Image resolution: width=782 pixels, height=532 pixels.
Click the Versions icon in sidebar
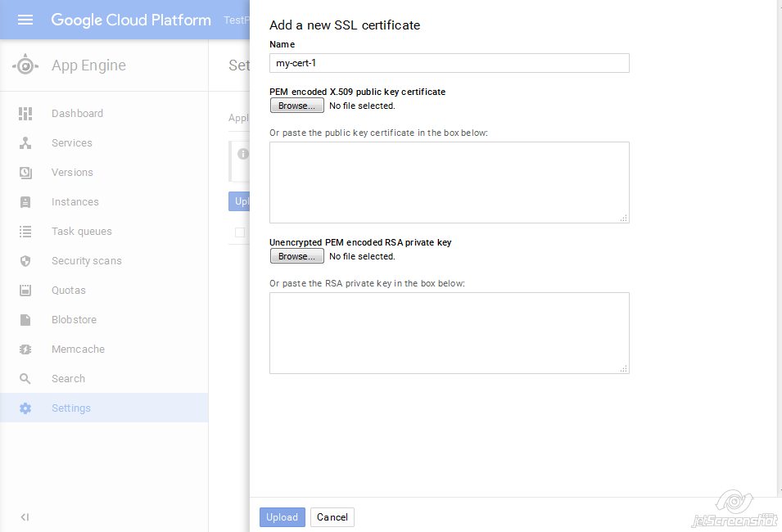click(25, 173)
